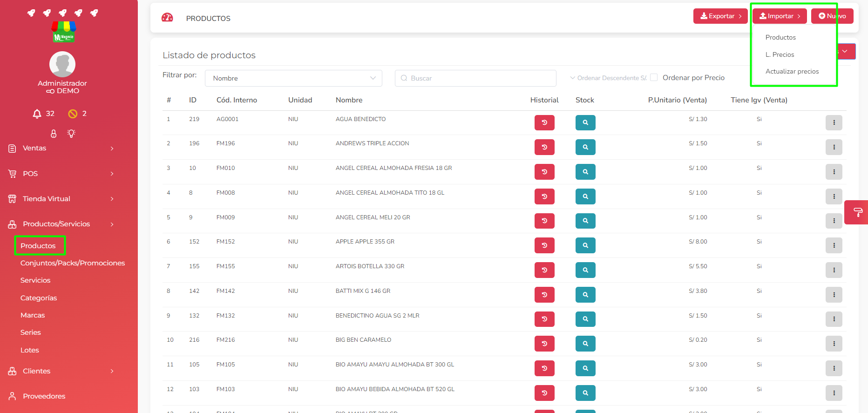
Task: Choose L. Precios in Importar menu
Action: 780,54
